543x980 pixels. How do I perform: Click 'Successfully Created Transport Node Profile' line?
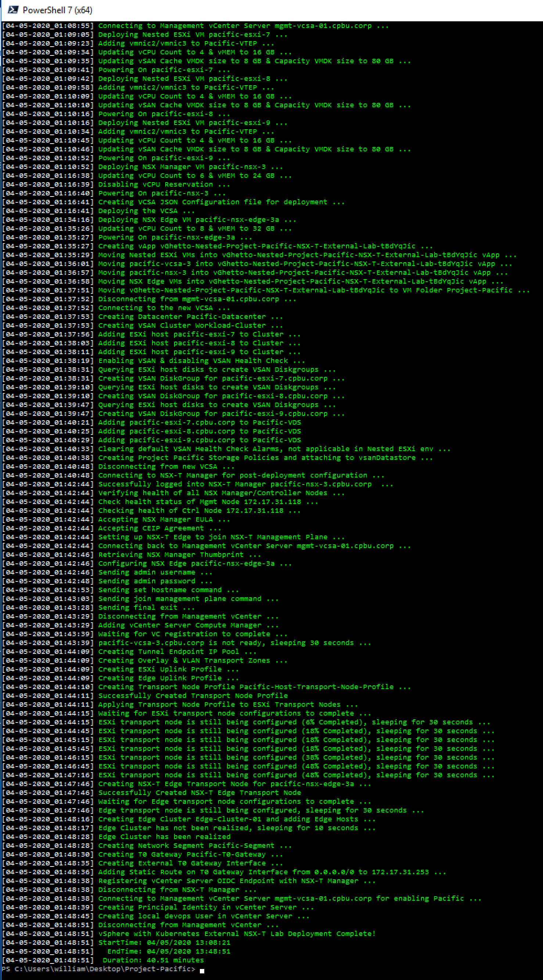tap(145, 696)
